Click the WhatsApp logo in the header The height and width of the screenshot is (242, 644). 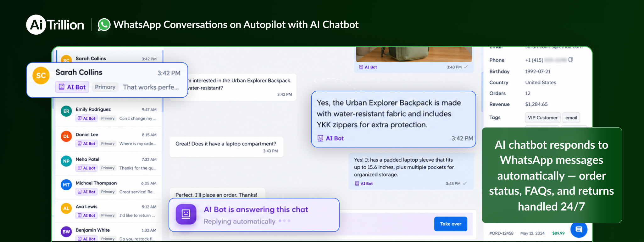tap(104, 25)
